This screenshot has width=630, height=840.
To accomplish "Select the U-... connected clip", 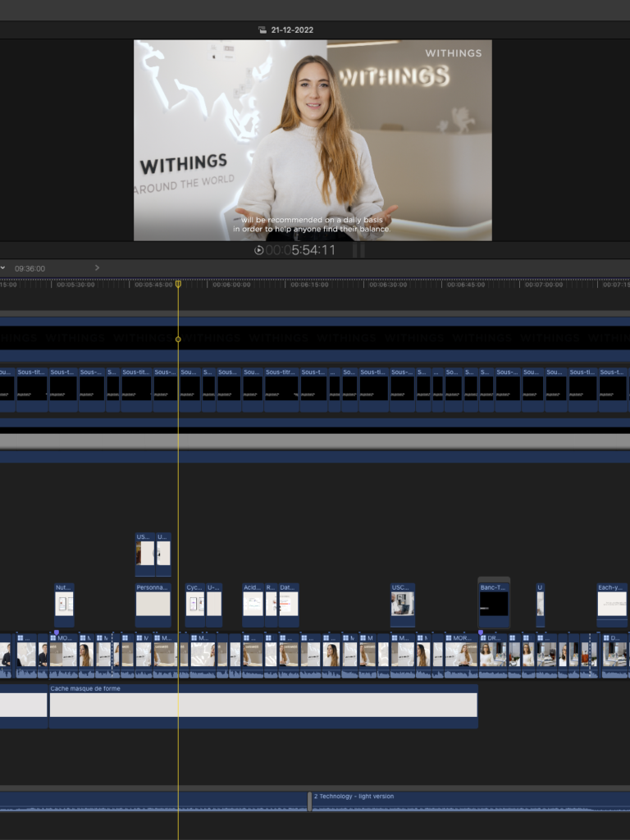I will 214,605.
